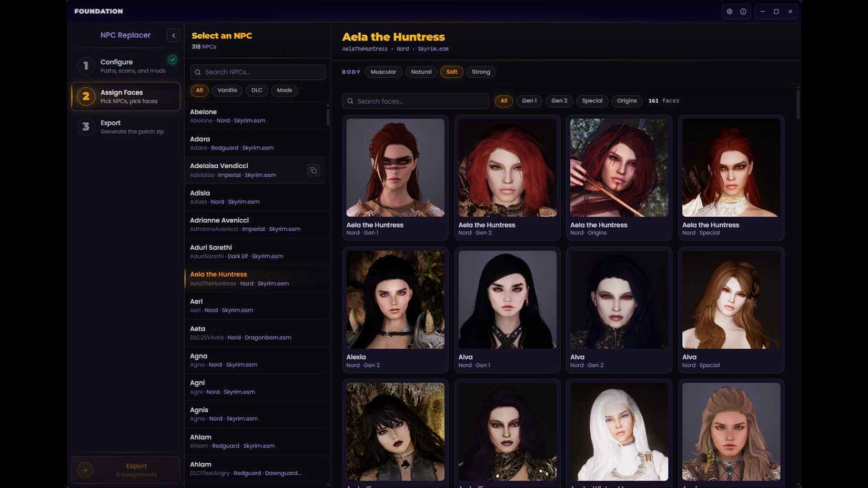Pick the Aela the Huntress Gen 2 face
Image resolution: width=868 pixels, height=488 pixels.
click(507, 178)
